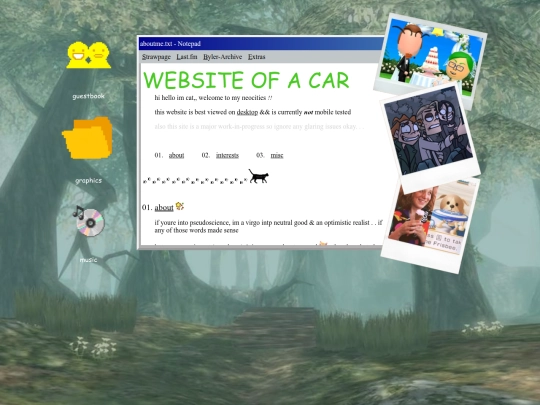Open the cartoon characters hugging polaroid photo
Image resolution: width=540 pixels, height=405 pixels.
430,137
